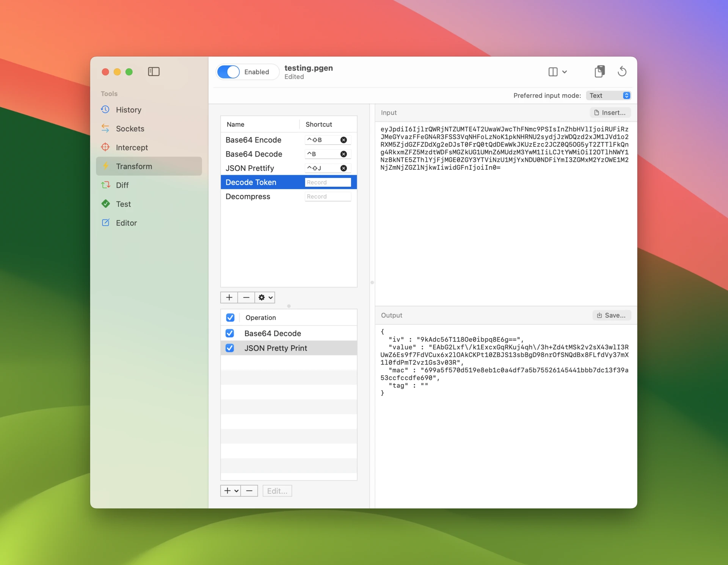
Task: Remove selected operation with minus button
Action: pos(249,491)
